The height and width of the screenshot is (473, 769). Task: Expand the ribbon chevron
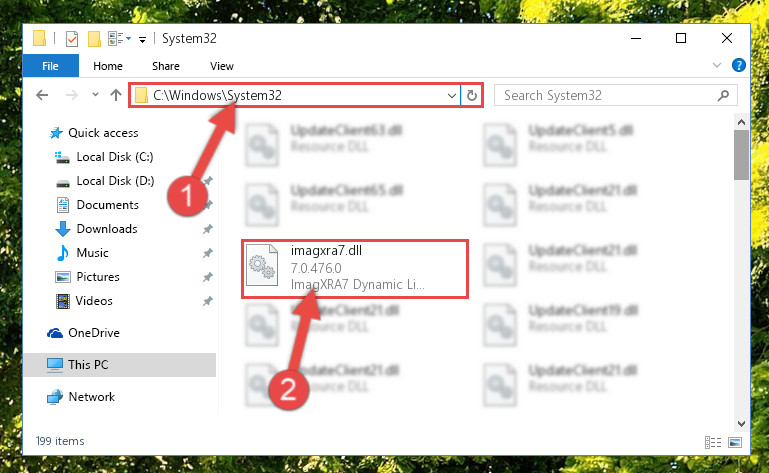pyautogui.click(x=717, y=65)
